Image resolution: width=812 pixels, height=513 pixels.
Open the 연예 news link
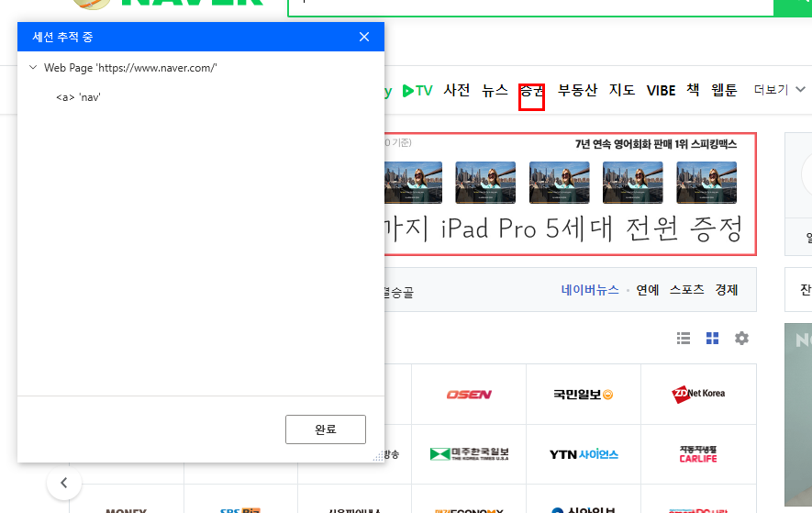648,290
